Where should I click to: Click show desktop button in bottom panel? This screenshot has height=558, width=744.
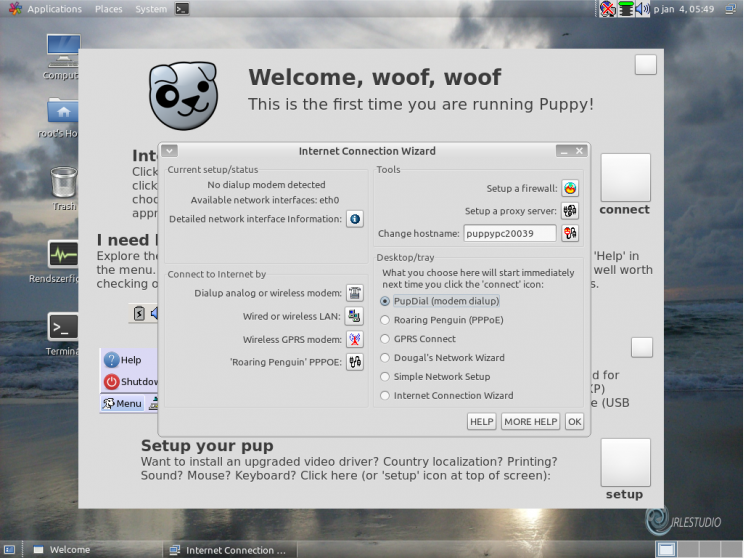point(9,550)
